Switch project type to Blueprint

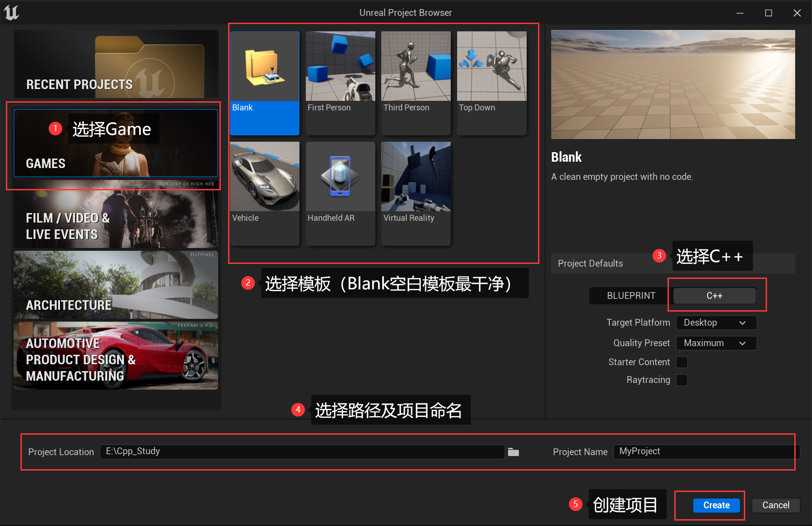pyautogui.click(x=631, y=296)
